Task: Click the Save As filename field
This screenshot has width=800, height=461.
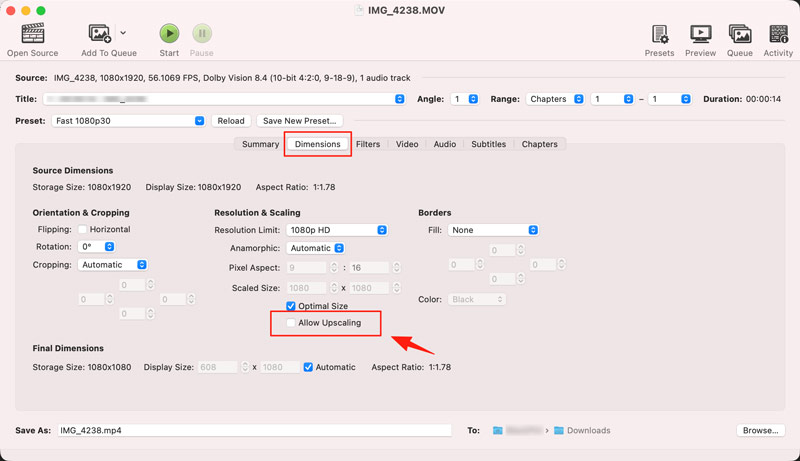Action: 254,430
